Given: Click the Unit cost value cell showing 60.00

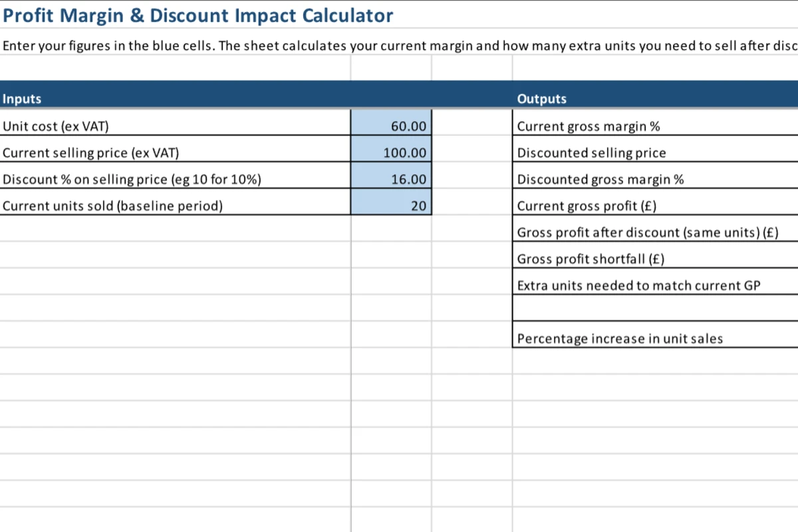Looking at the screenshot, I should [x=391, y=126].
